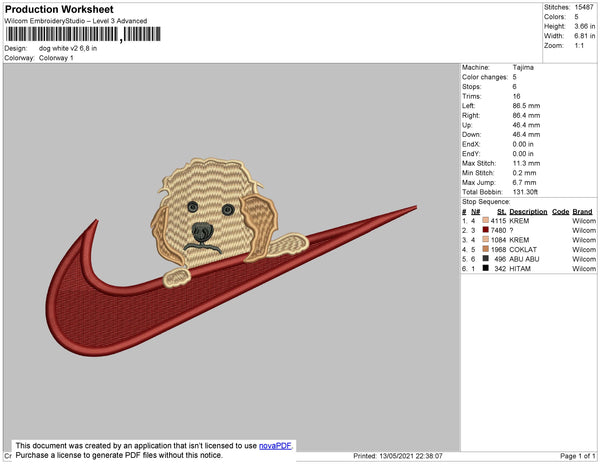Select the 'Page 1 of 1' footer text
Image resolution: width=600 pixels, height=464 pixels.
tap(578, 456)
